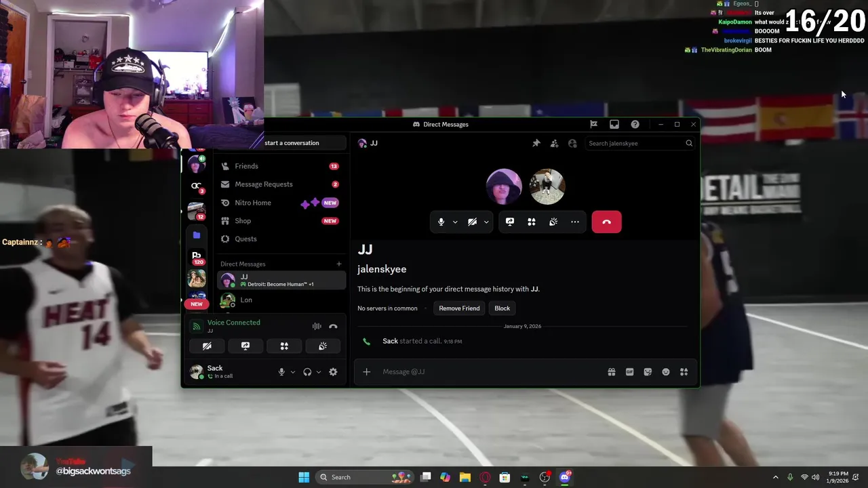Open more call options ellipsis
Viewport: 868px width, 488px height.
[575, 222]
